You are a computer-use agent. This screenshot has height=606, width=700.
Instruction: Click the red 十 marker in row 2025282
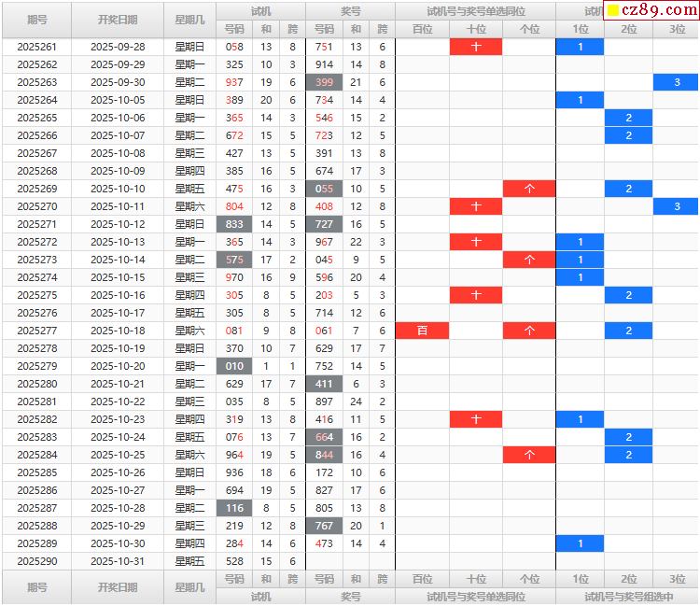click(x=476, y=419)
